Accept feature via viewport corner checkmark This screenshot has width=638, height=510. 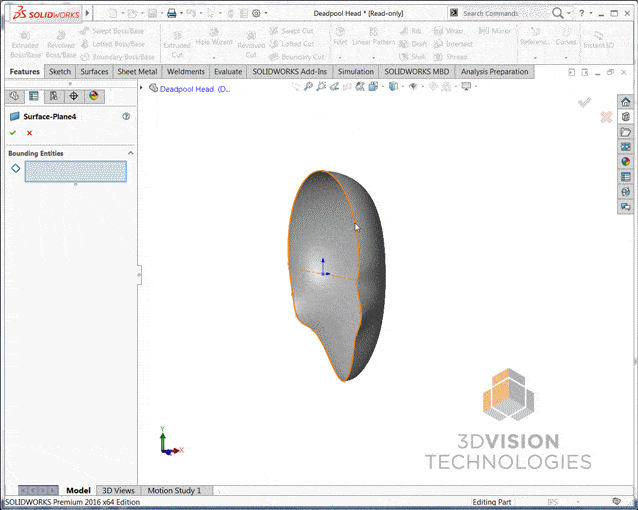point(584,102)
